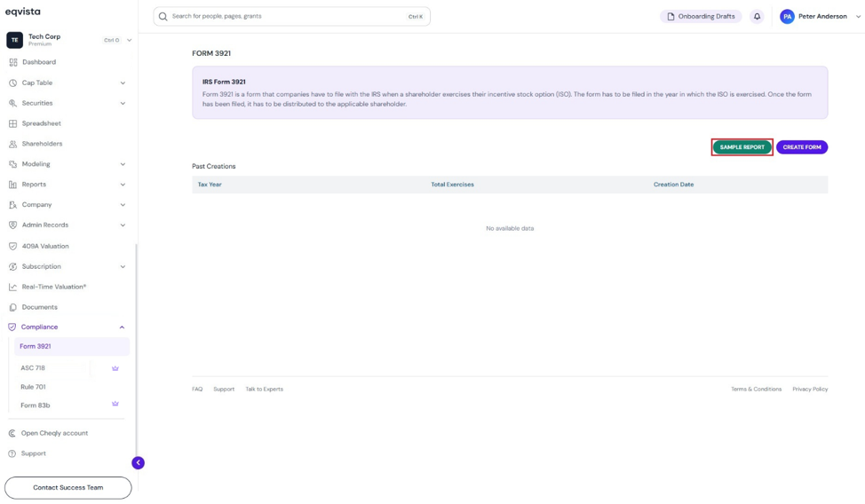Click the Shareholders people icon
This screenshot has height=504, width=865.
pos(12,144)
